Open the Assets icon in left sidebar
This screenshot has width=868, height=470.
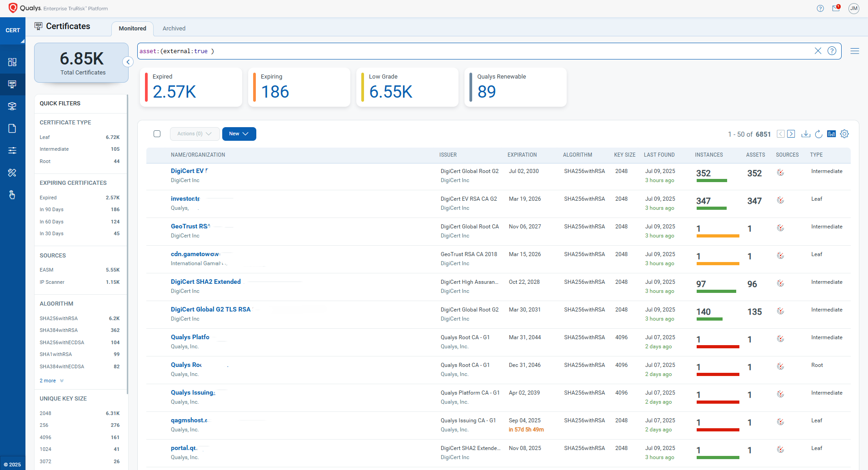point(12,106)
